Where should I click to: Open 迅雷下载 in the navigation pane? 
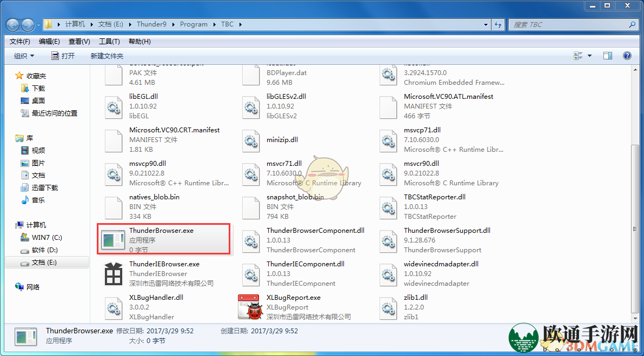(45, 188)
